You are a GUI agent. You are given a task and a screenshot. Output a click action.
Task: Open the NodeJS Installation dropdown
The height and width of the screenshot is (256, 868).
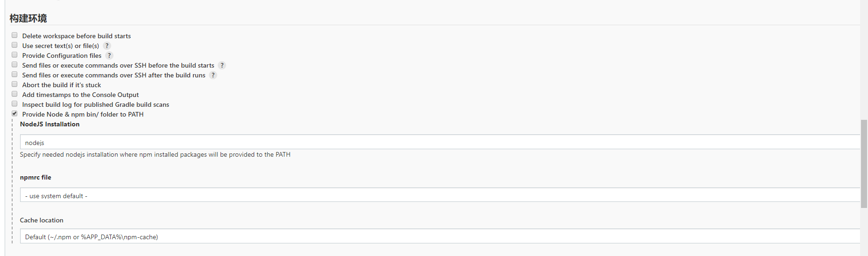click(439, 142)
